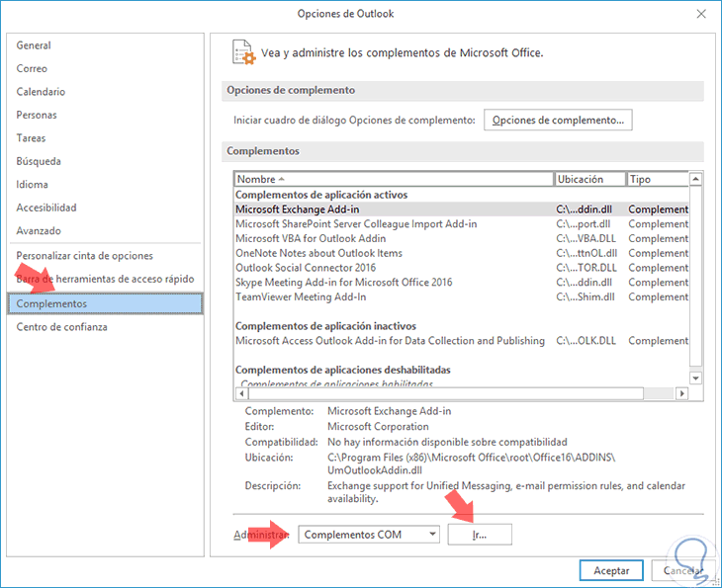Viewport: 722px width, 588px height.
Task: Click the Microsoft Corporation editor value
Action: tap(378, 427)
